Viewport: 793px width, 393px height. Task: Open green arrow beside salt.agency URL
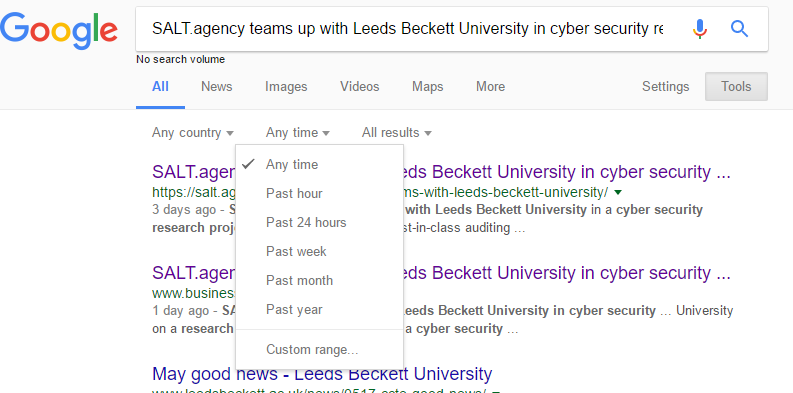click(x=618, y=193)
